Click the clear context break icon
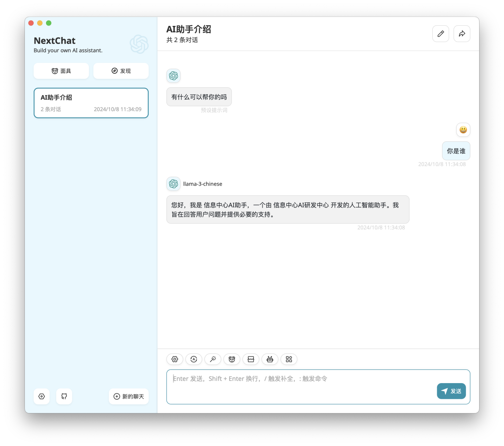 click(251, 359)
